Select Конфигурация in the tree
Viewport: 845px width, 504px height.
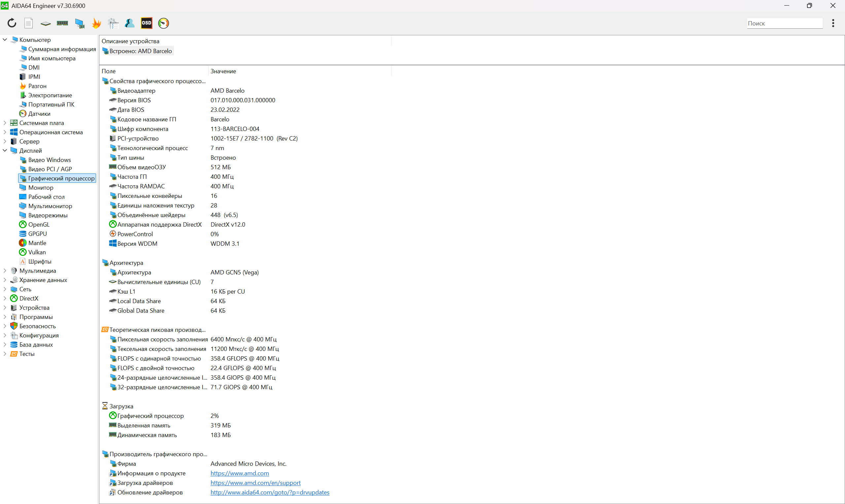[39, 335]
